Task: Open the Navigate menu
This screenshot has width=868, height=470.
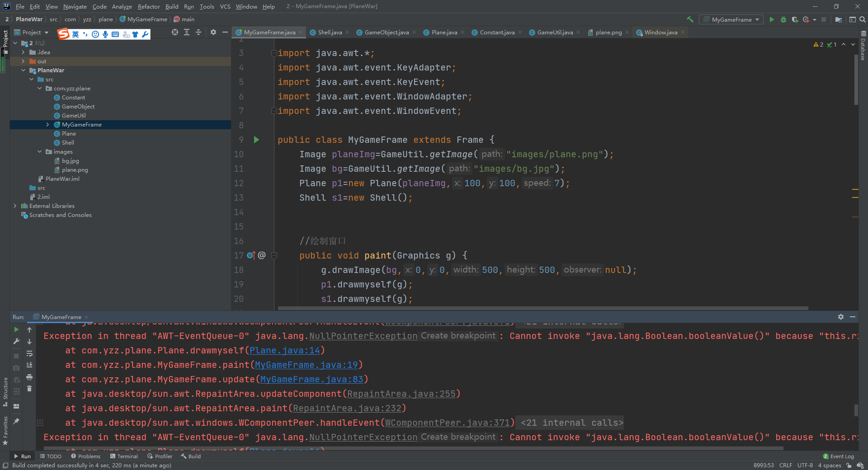Action: coord(75,6)
